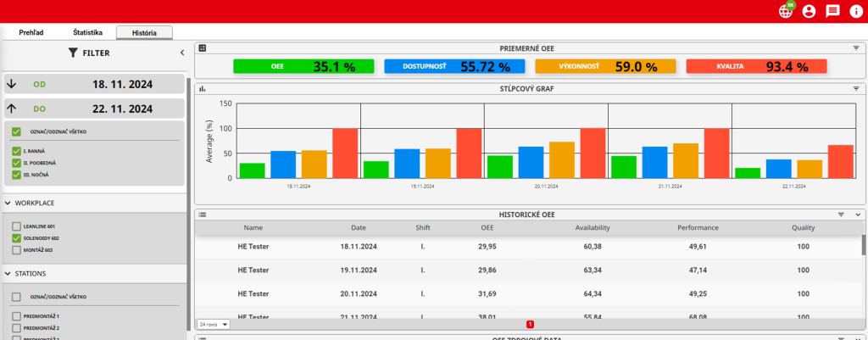The width and height of the screenshot is (868, 340).
Task: Go to page 1 of the table
Action: [x=530, y=324]
